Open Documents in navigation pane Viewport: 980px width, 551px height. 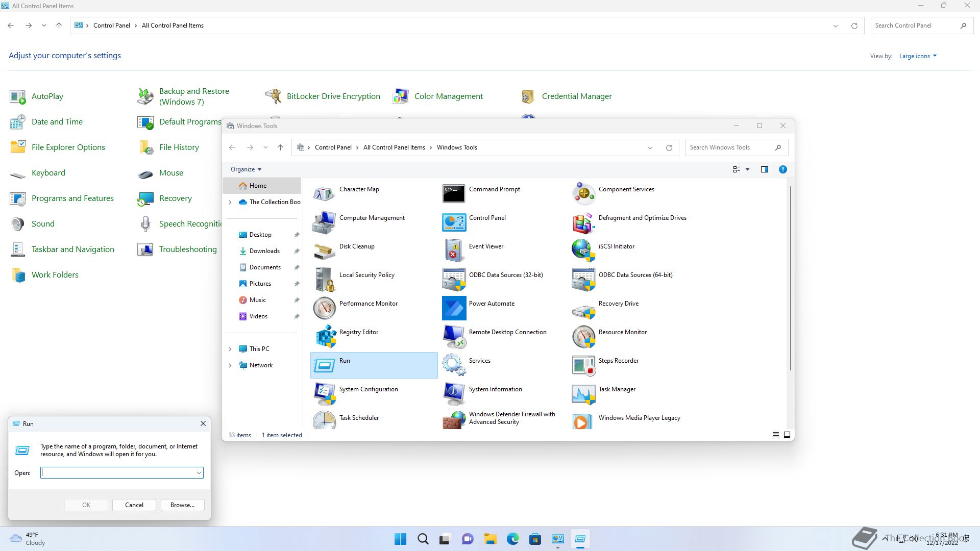click(x=265, y=267)
